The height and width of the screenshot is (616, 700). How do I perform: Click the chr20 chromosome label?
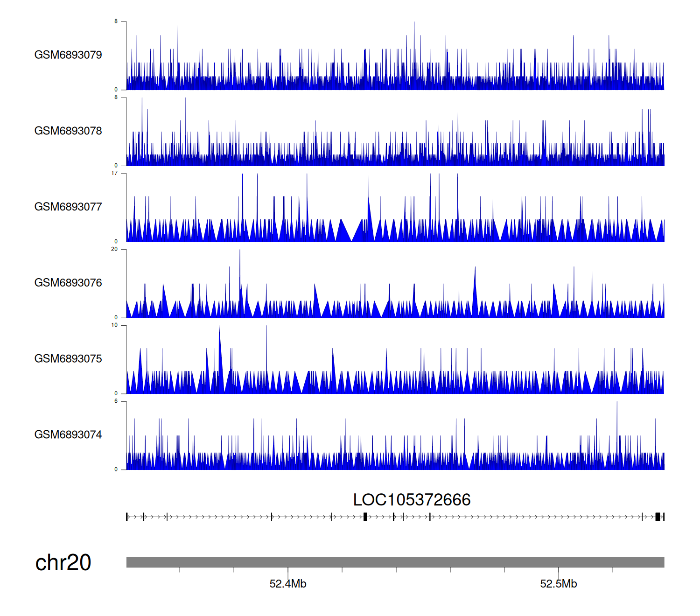pyautogui.click(x=63, y=562)
